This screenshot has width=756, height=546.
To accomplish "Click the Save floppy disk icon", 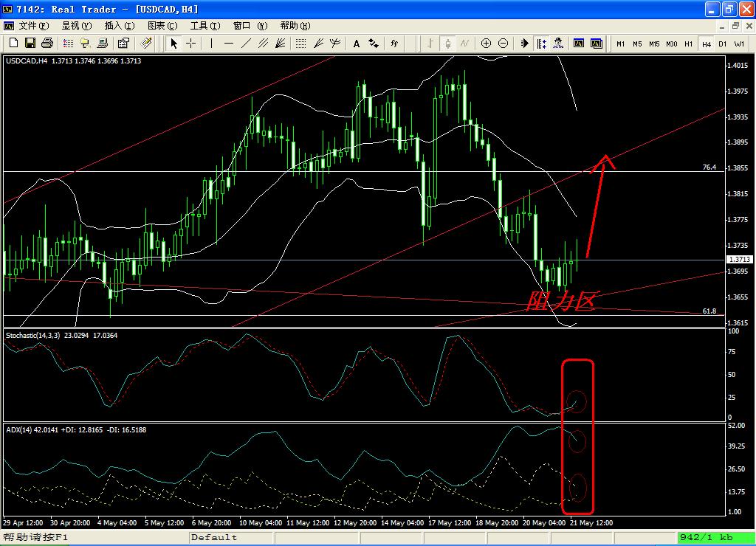I will point(30,44).
